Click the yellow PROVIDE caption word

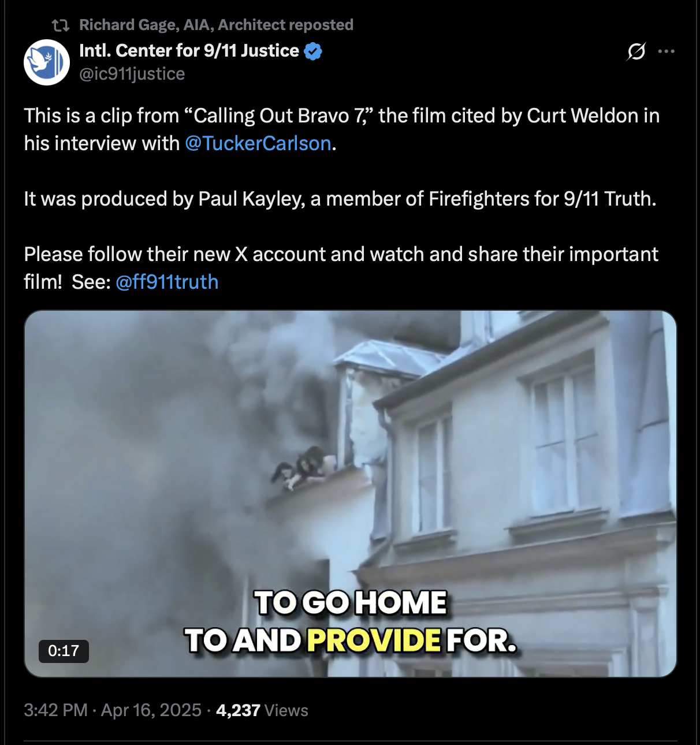pos(374,640)
